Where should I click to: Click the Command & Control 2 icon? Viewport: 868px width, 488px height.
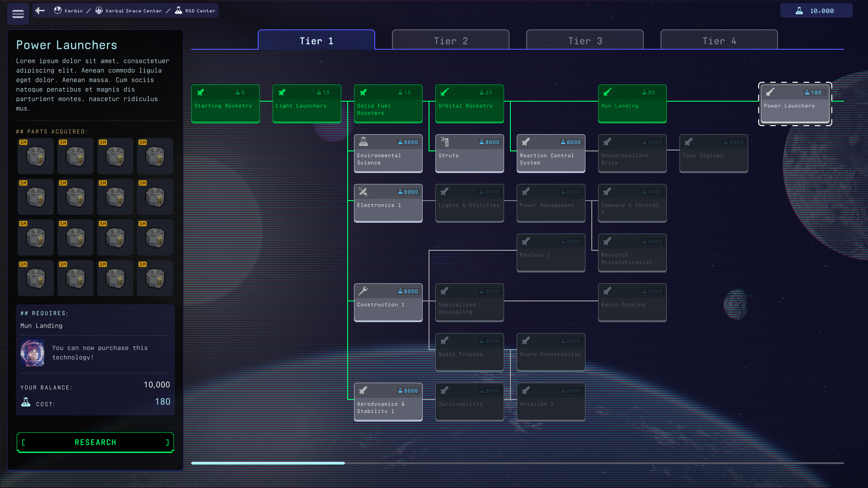[x=607, y=192]
